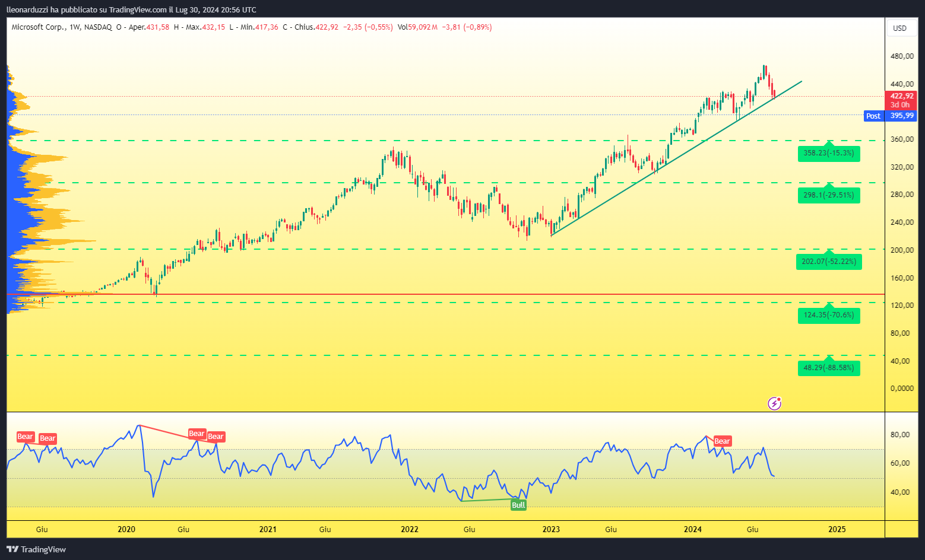Click the red horizontal support line
Screen dimensions: 925x560
coord(445,294)
